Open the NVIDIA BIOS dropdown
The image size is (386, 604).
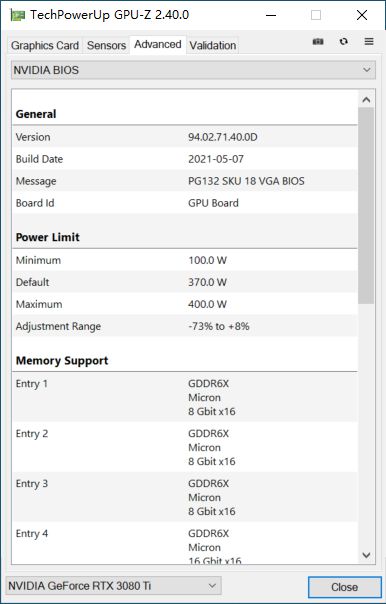point(193,70)
